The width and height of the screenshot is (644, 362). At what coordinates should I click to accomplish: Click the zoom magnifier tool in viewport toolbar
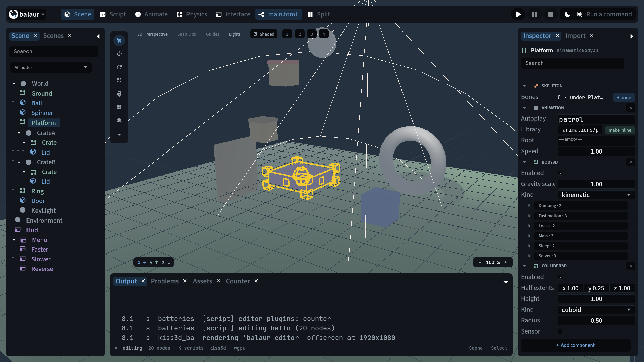click(x=119, y=121)
